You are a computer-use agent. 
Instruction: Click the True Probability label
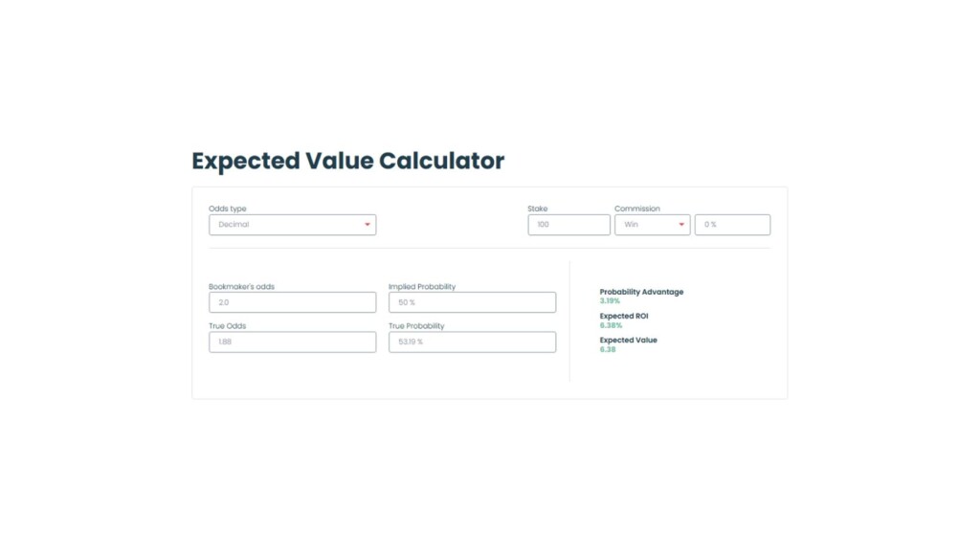(x=416, y=326)
